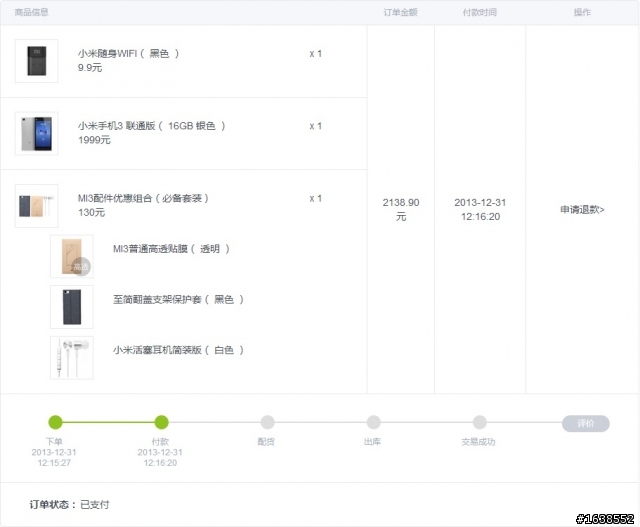Click the x 1 quantity for 小米手机3
The height and width of the screenshot is (527, 640).
(316, 126)
